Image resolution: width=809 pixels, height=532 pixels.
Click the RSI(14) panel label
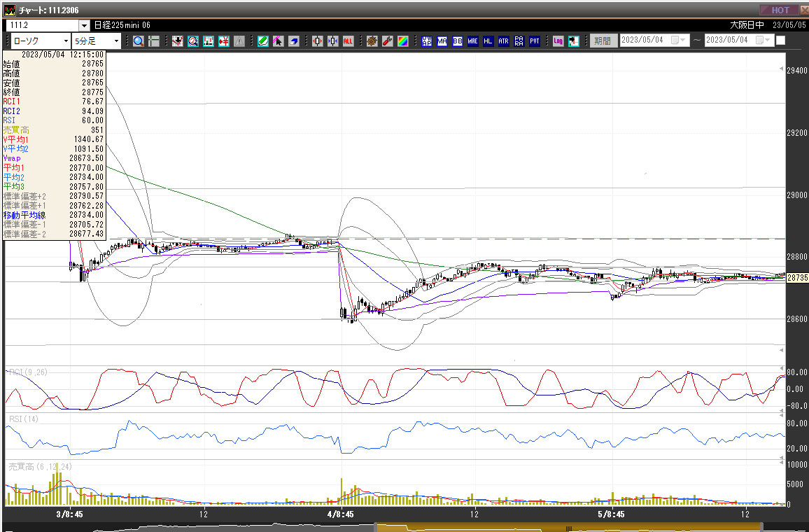coord(24,419)
